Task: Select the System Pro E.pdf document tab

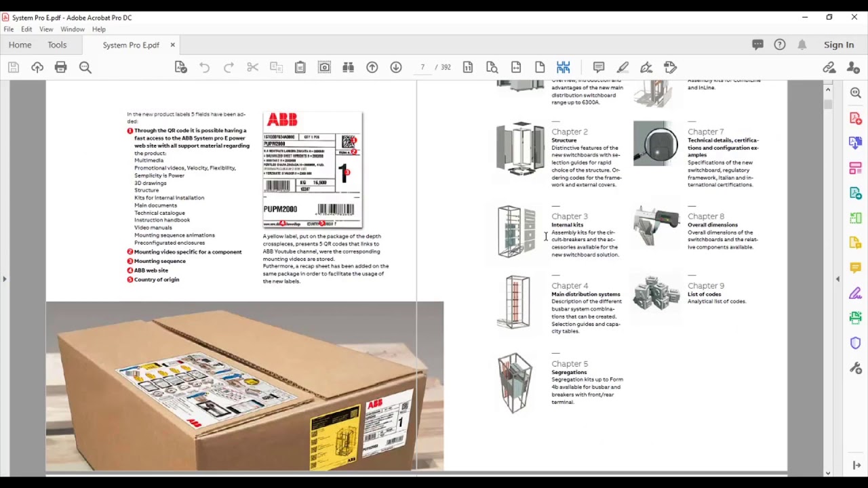Action: [131, 45]
